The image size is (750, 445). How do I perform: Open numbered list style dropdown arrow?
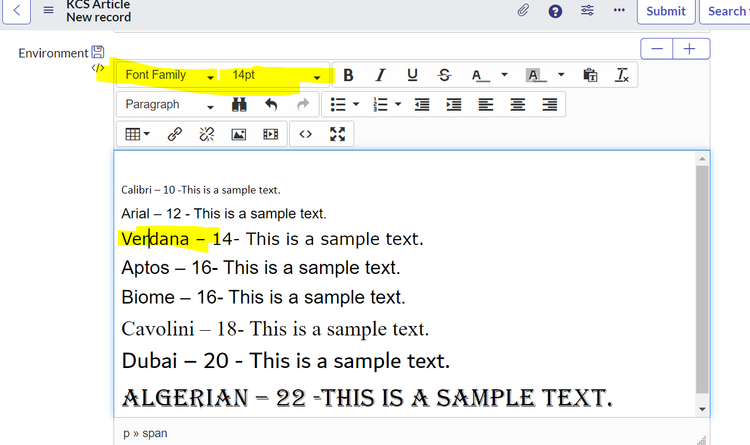[398, 104]
